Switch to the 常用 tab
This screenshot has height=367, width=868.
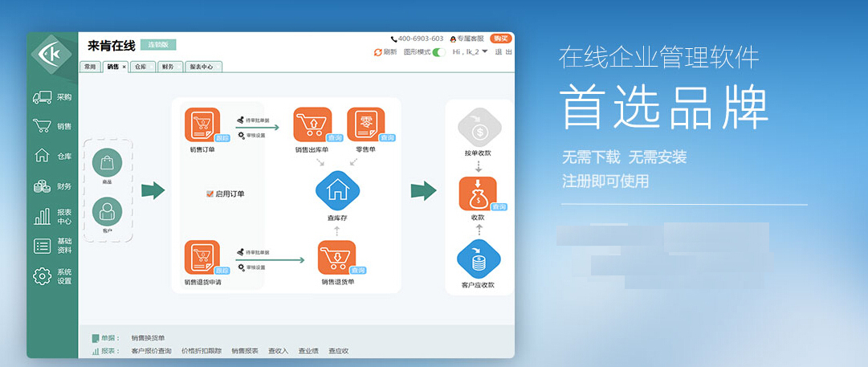[90, 67]
